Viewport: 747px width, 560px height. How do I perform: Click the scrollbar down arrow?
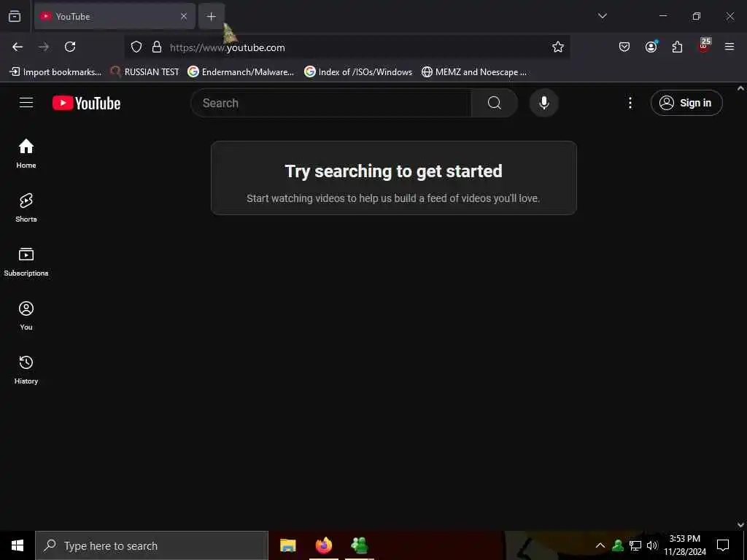(741, 525)
